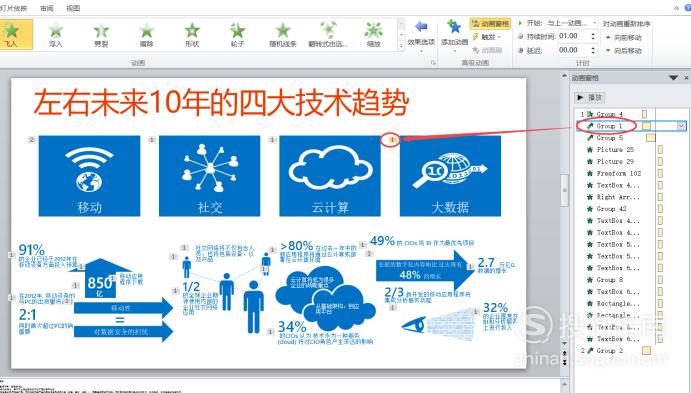Select the 擦除 (Wipe) animation effect

pyautogui.click(x=146, y=34)
